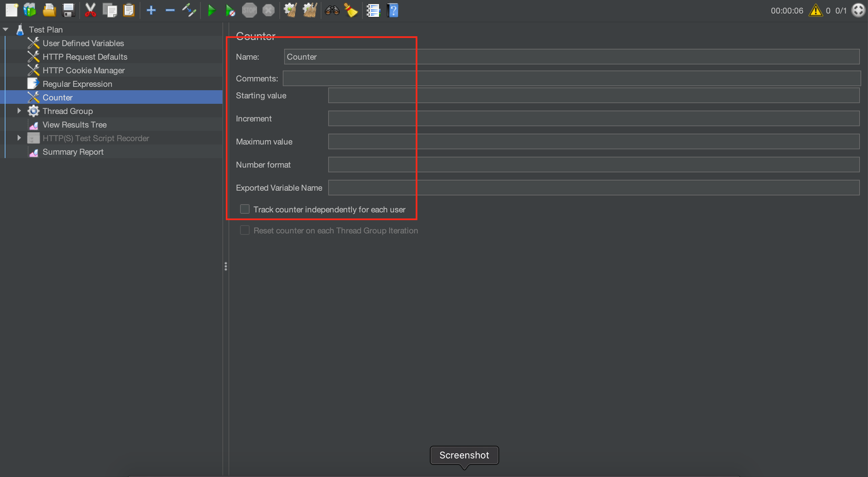The height and width of the screenshot is (477, 868).
Task: Open the JMeter Help documentation
Action: (393, 10)
